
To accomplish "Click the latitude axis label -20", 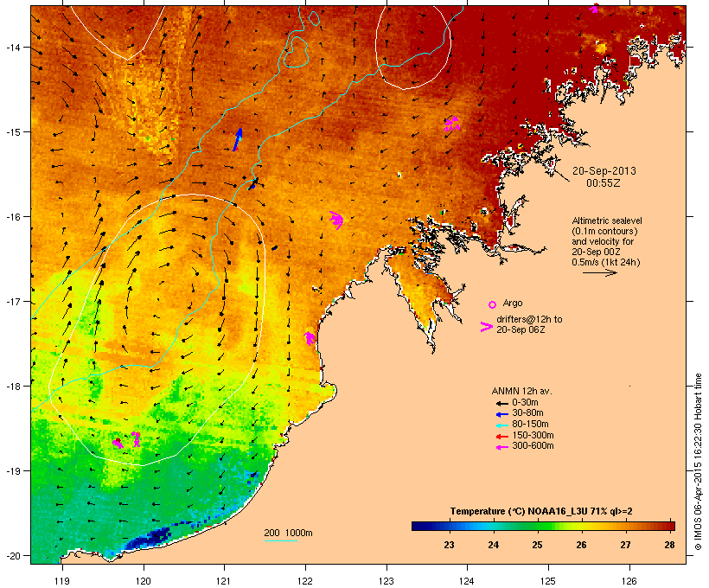I will [12, 555].
